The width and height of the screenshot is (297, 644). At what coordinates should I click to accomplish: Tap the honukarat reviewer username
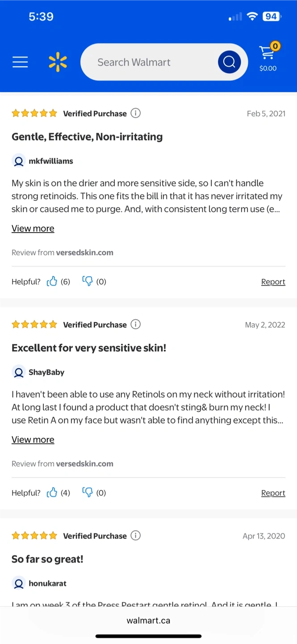(x=47, y=583)
